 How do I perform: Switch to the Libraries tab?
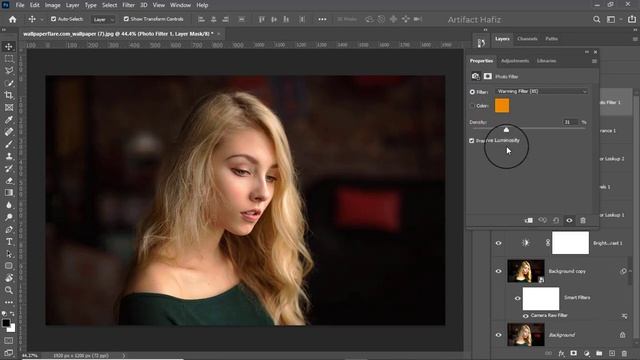coord(547,61)
